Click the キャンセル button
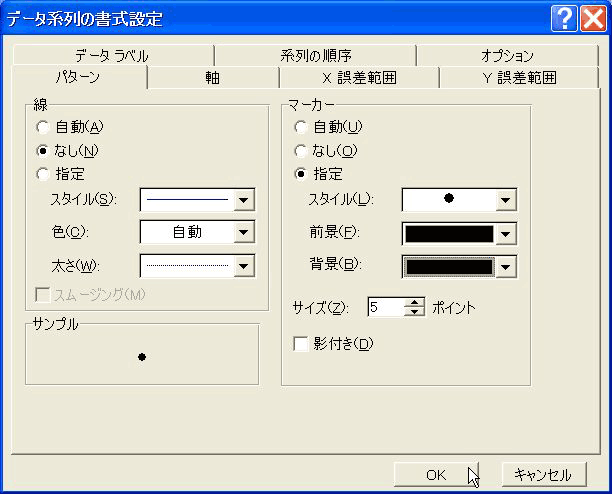 pos(543,475)
